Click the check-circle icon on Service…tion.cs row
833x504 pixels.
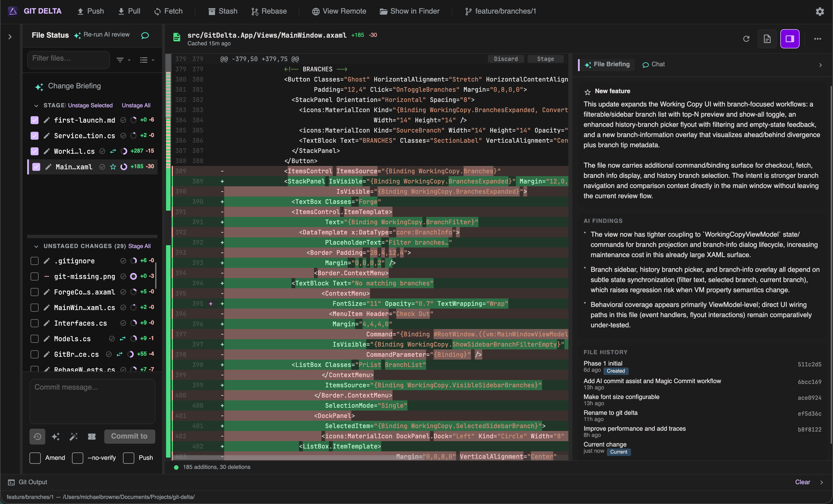[123, 136]
